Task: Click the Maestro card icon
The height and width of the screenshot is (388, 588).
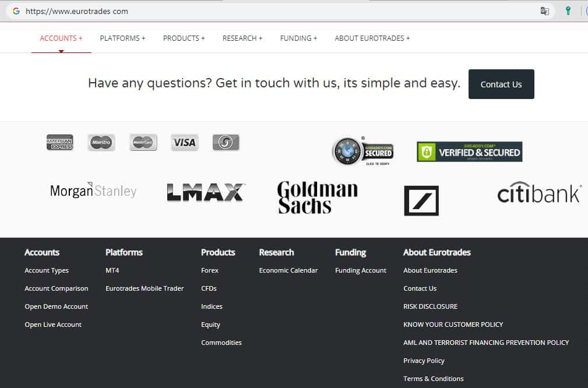Action: point(101,143)
